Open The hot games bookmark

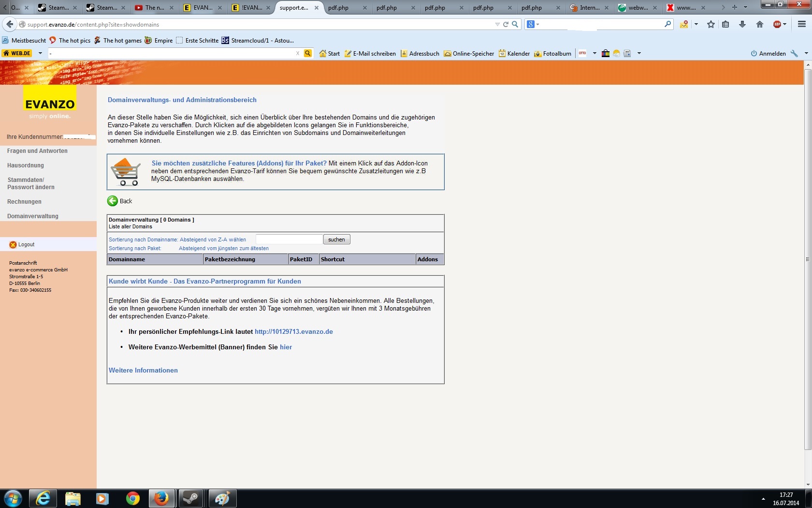[x=118, y=40]
